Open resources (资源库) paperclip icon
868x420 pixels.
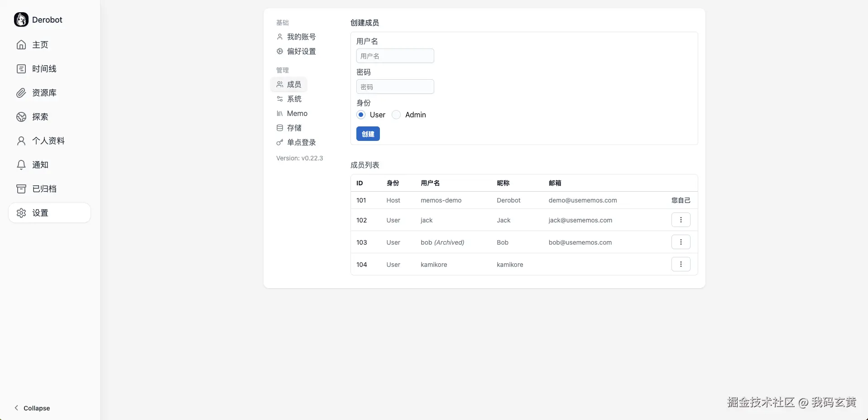coord(21,92)
